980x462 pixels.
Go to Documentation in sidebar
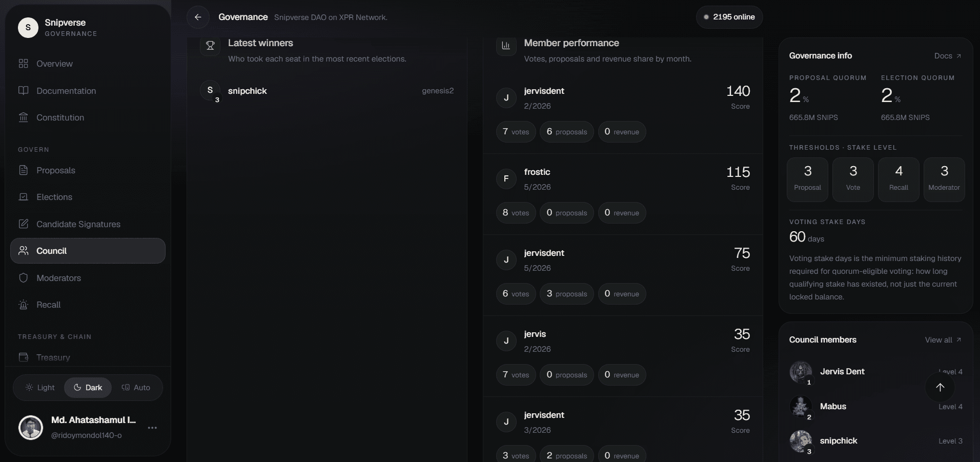[x=88, y=91]
